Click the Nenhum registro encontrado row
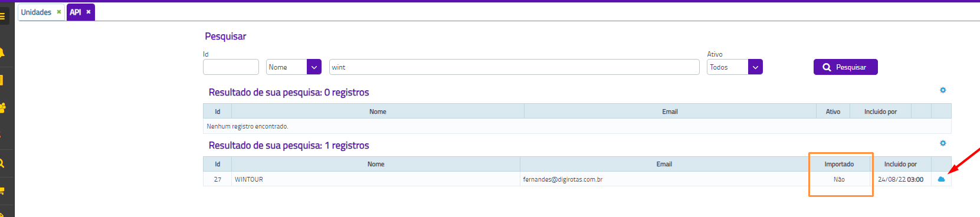 point(577,126)
